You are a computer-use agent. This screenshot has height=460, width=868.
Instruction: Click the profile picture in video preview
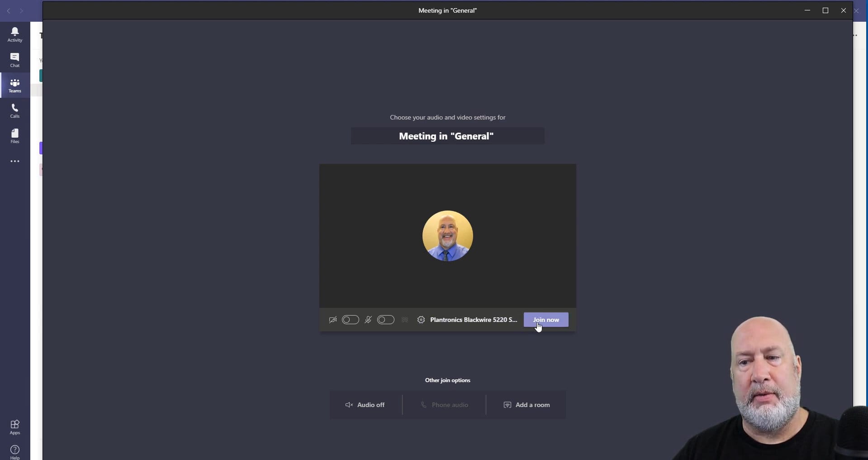click(x=448, y=235)
